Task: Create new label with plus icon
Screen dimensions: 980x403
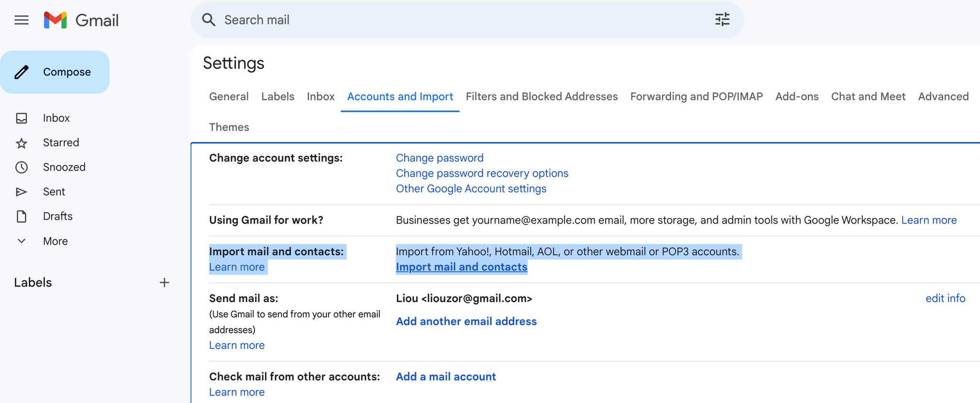Action: [x=164, y=283]
